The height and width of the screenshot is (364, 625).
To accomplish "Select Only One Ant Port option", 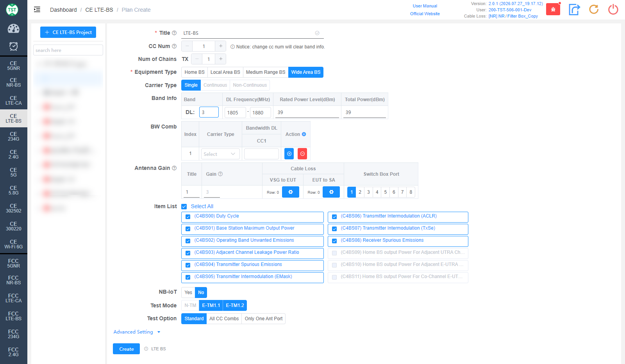I will point(264,319).
